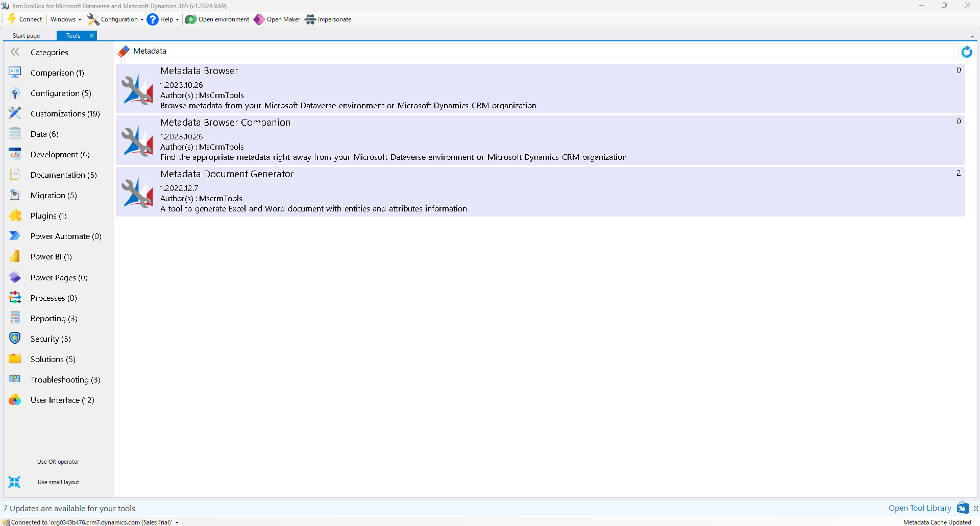980x526 pixels.
Task: Select the Power BI category icon
Action: 15,256
